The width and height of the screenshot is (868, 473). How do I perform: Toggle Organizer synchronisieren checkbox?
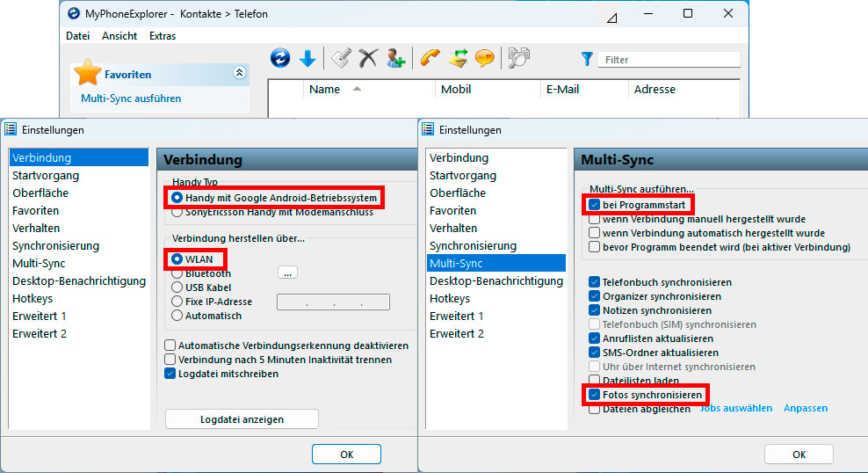594,296
